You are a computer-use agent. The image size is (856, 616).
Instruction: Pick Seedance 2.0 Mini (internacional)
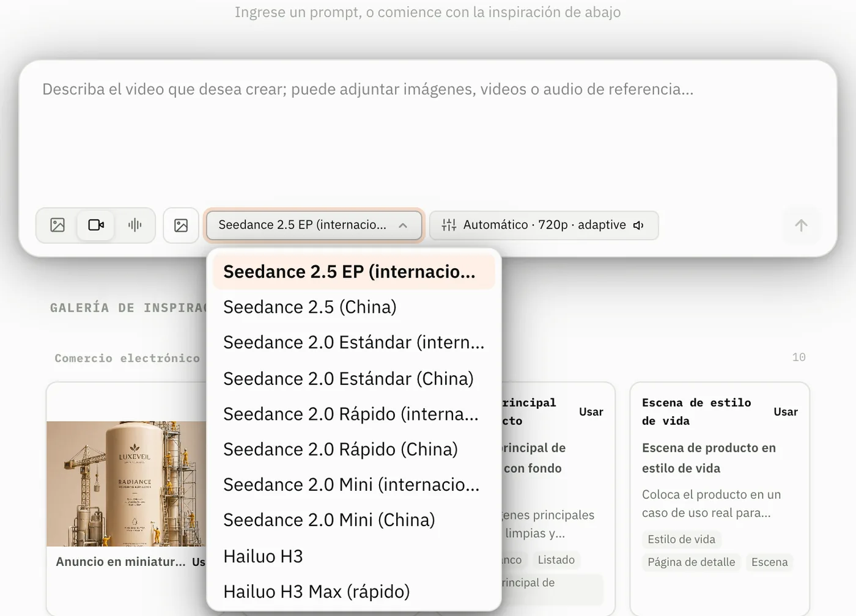click(353, 485)
